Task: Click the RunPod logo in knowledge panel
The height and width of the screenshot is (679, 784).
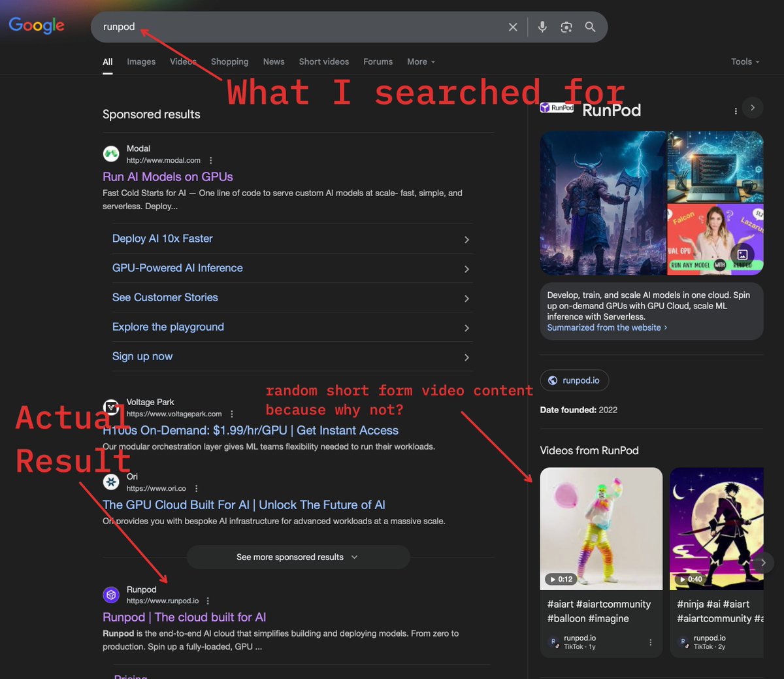Action: [557, 108]
